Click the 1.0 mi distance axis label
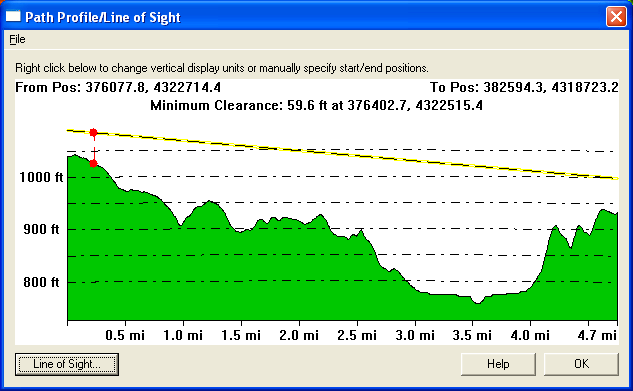633x391 pixels. (x=183, y=335)
